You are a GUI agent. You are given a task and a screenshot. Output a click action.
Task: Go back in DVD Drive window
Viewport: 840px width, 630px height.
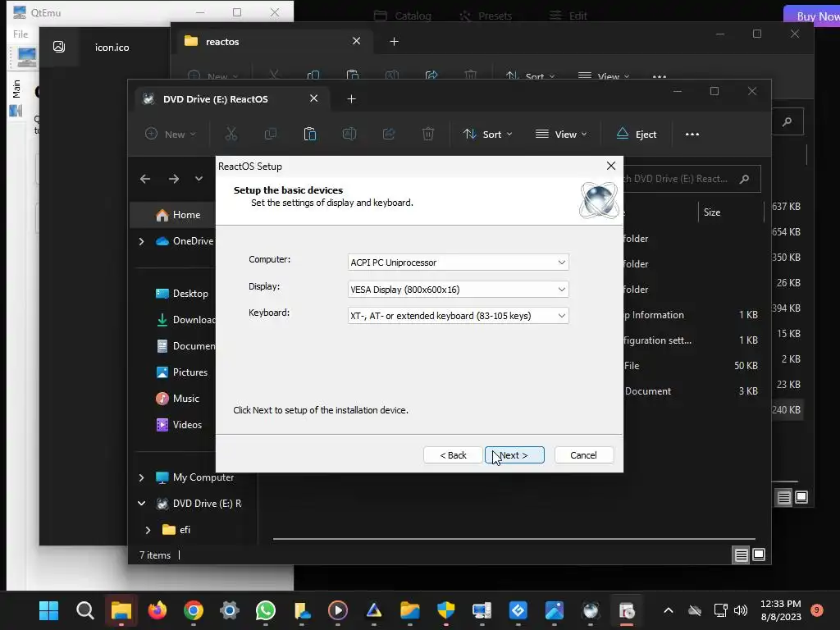click(145, 178)
